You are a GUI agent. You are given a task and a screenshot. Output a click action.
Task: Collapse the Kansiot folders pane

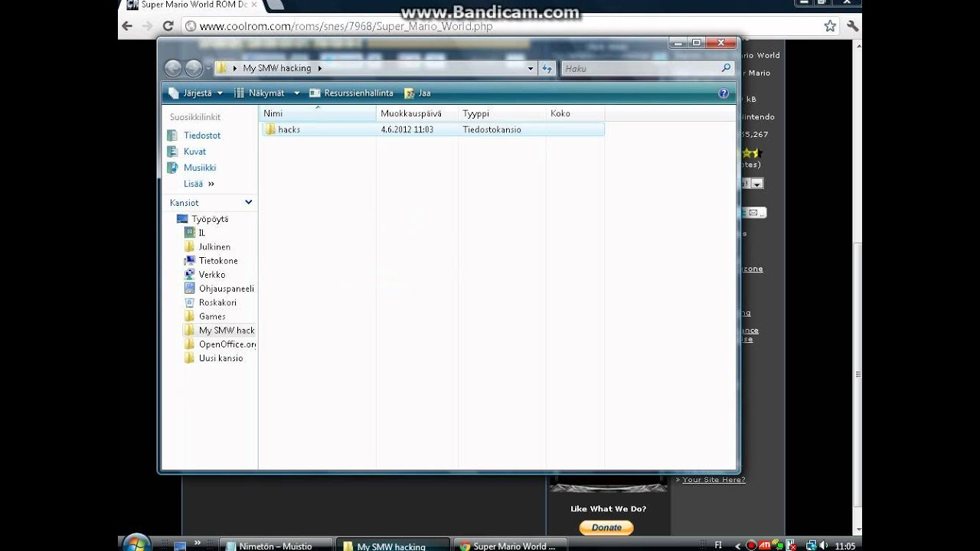point(248,202)
